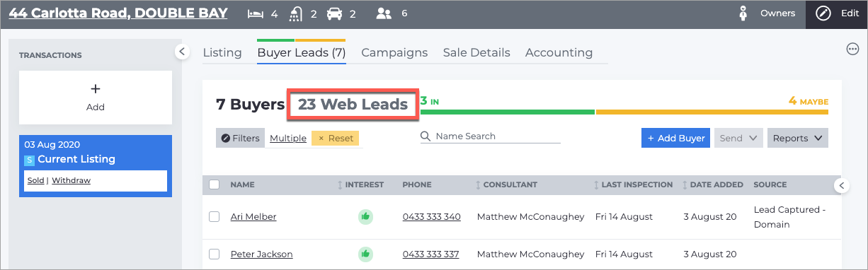Open the 23 Web Leads link
This screenshot has height=270, width=868.
click(x=353, y=105)
